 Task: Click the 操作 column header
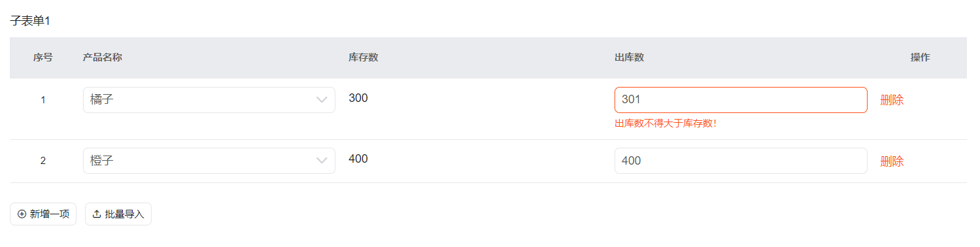point(920,58)
